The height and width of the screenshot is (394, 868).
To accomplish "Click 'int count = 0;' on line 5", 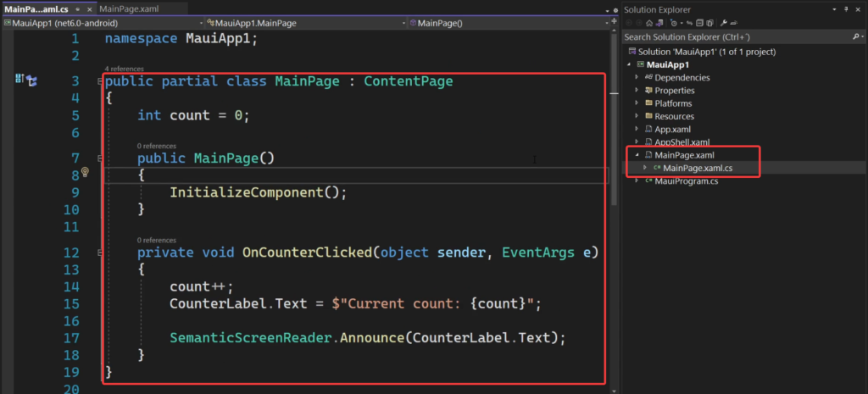I will pyautogui.click(x=194, y=115).
